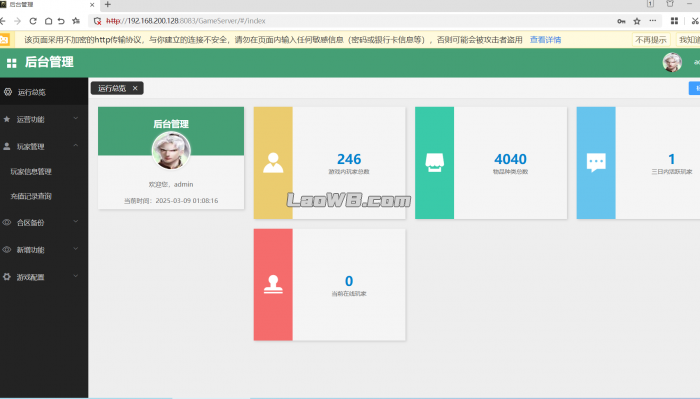Click the green shop icon on 4040 card

click(x=434, y=163)
